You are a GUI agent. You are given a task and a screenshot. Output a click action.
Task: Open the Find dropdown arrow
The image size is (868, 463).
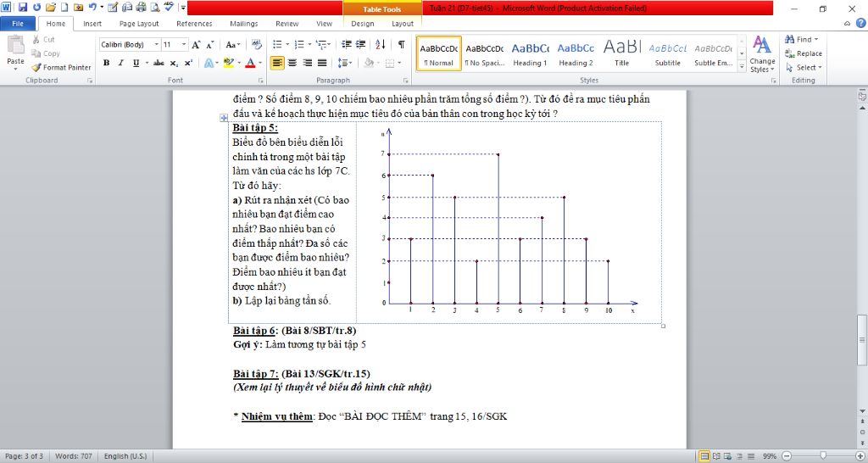[816, 39]
